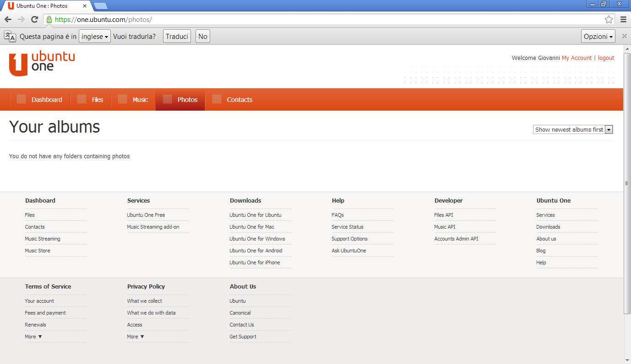The width and height of the screenshot is (631, 364).
Task: Open the Chrome menu icon
Action: tap(623, 19)
